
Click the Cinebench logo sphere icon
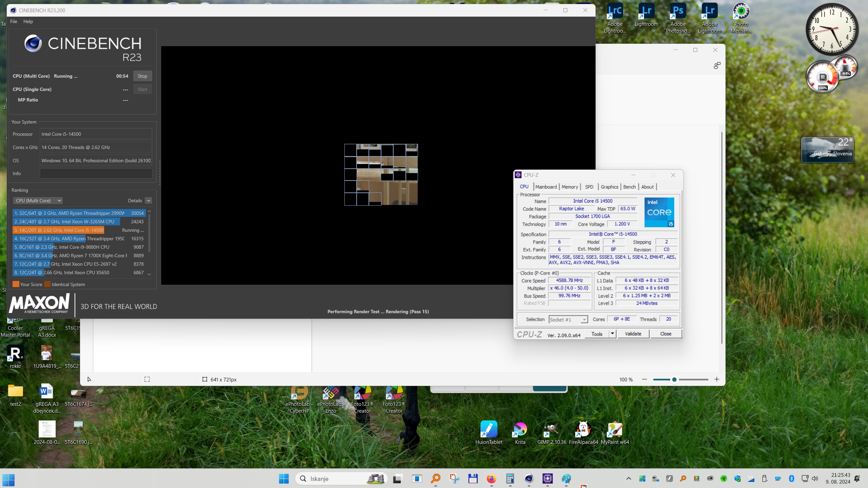click(33, 43)
